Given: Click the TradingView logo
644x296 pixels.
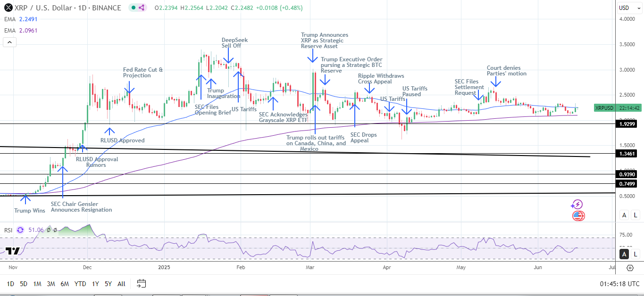Looking at the screenshot, I should 13,251.
